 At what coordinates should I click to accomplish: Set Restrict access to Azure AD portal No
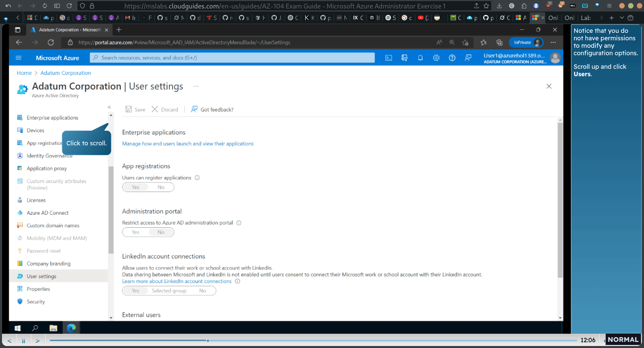pyautogui.click(x=161, y=232)
